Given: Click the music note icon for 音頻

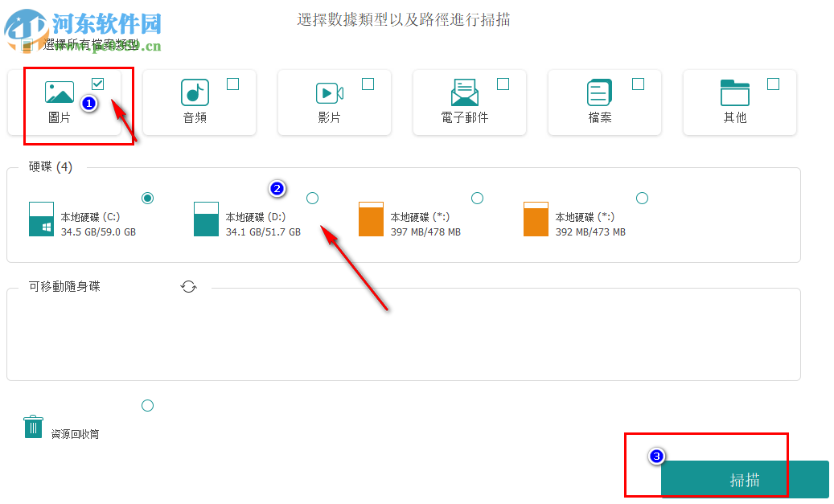Looking at the screenshot, I should tap(195, 92).
